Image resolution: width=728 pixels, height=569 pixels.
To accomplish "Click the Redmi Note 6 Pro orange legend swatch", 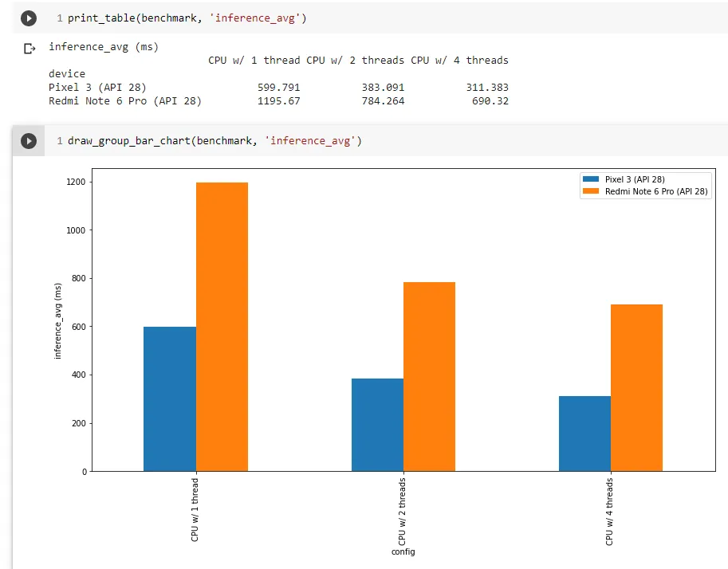I will point(591,190).
